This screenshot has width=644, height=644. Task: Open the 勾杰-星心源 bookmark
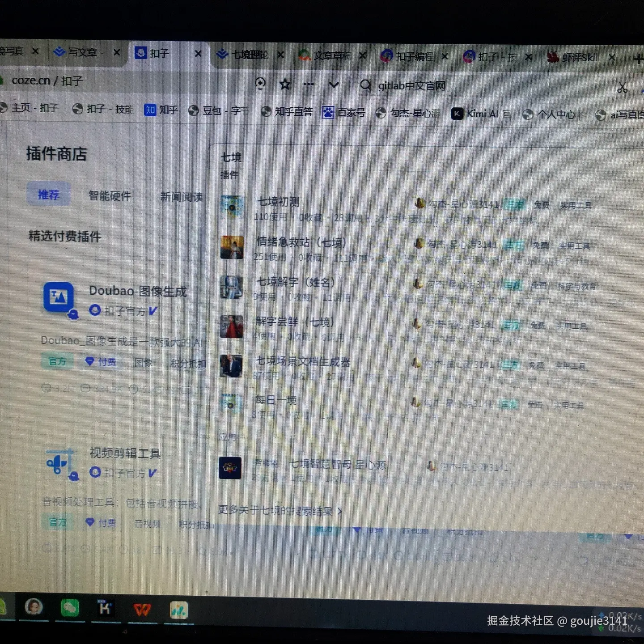pos(408,113)
